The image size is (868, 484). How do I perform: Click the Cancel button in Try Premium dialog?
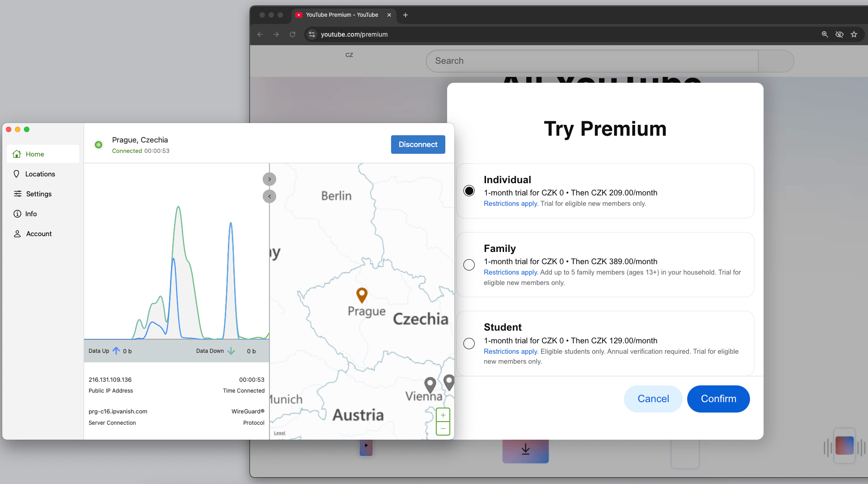coord(653,399)
